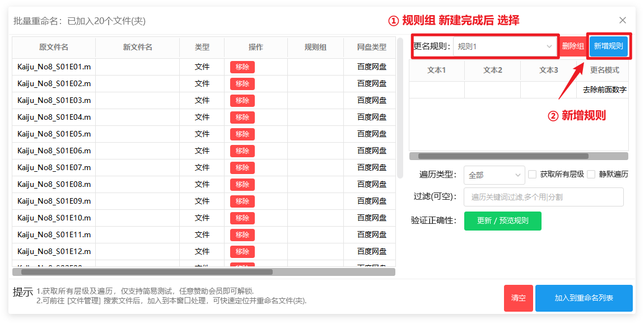Screen dimensions: 644x324
Task: Remove file Kaiju_No8_S01E12 from the list
Action: click(x=242, y=252)
